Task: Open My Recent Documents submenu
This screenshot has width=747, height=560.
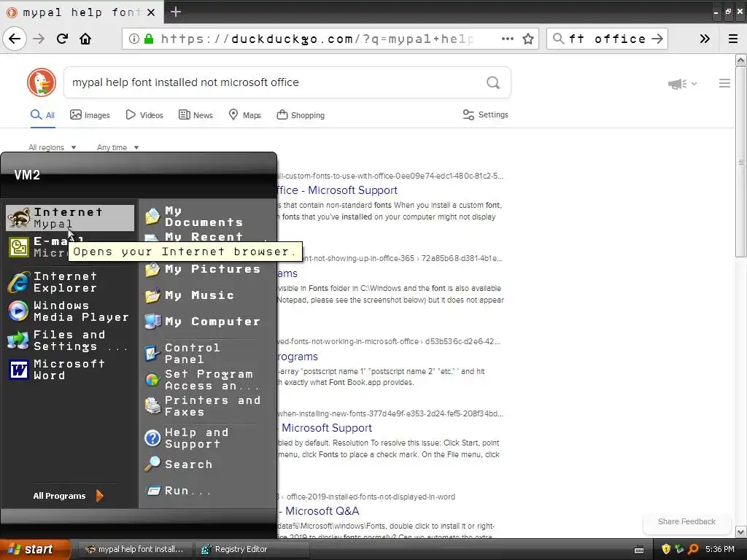Action: 205,237
